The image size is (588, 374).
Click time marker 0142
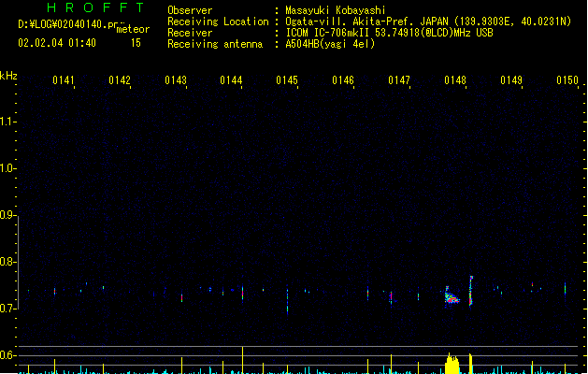120,80
